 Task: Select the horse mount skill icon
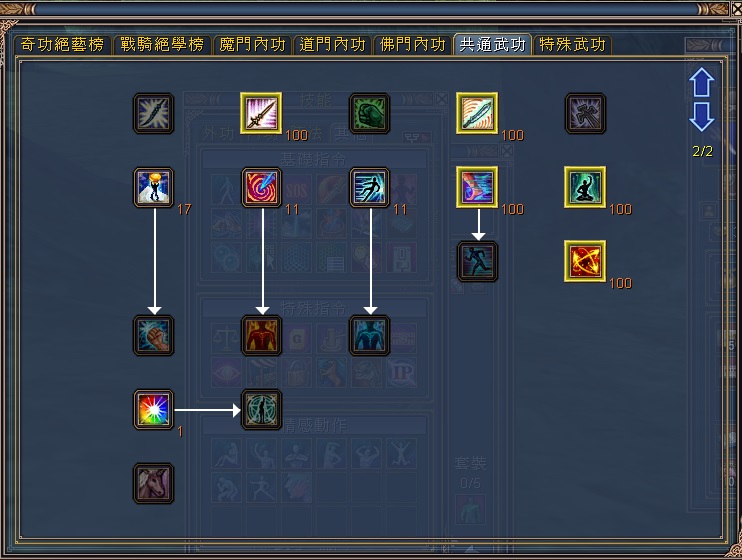click(x=153, y=483)
